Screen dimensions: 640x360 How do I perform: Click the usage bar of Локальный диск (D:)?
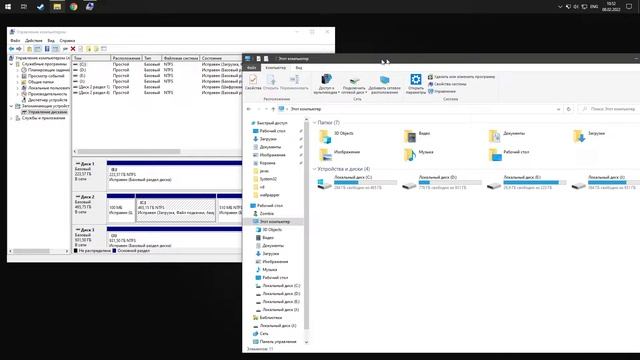pyautogui.click(x=450, y=183)
